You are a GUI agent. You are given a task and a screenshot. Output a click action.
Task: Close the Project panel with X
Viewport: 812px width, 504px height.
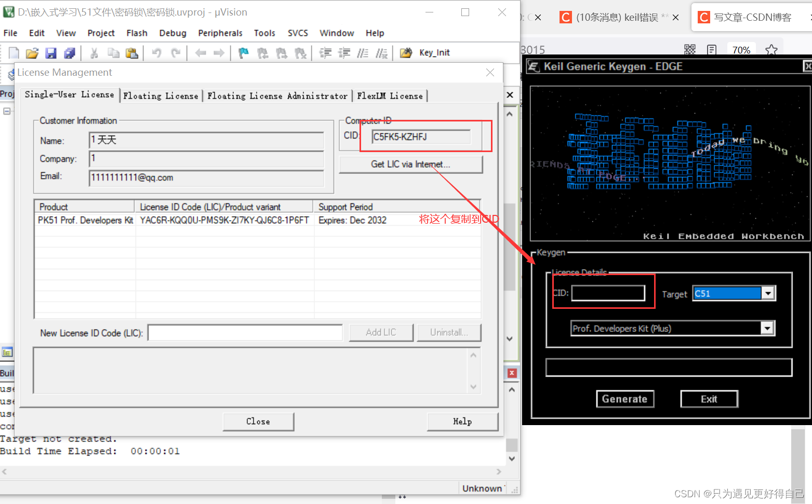pos(510,95)
